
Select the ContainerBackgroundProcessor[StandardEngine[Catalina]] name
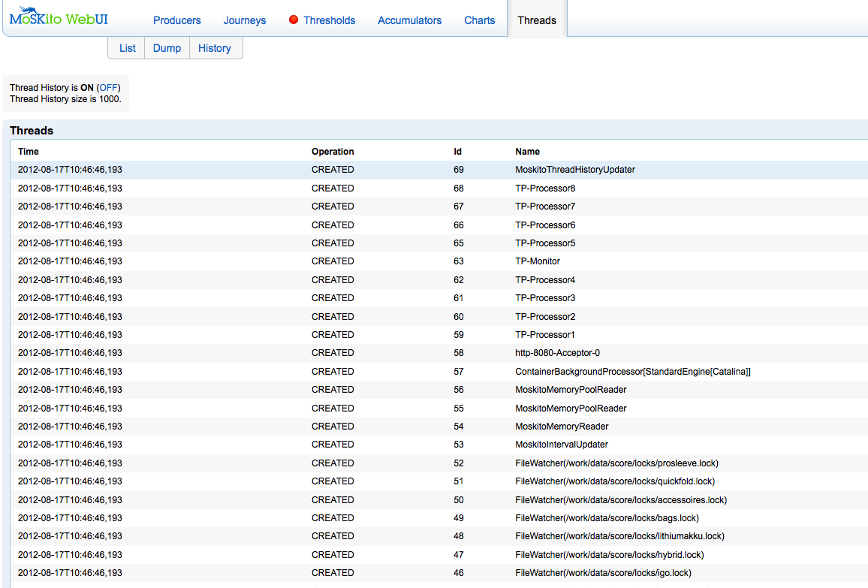(633, 372)
